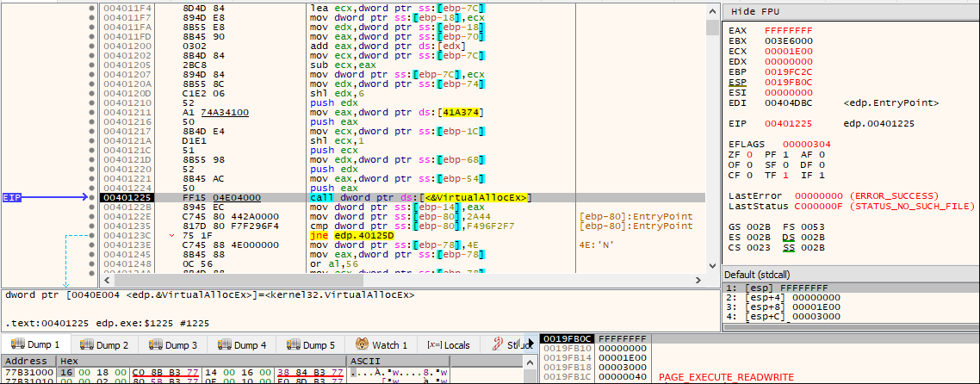This screenshot has width=980, height=384.
Task: Click the disassembly scrollbar down arrow
Action: point(712,265)
